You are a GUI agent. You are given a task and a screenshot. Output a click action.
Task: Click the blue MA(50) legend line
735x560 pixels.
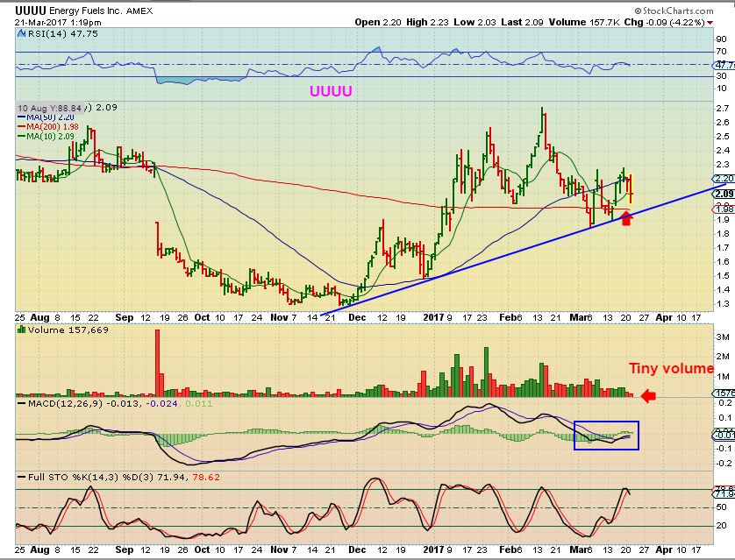pos(22,117)
